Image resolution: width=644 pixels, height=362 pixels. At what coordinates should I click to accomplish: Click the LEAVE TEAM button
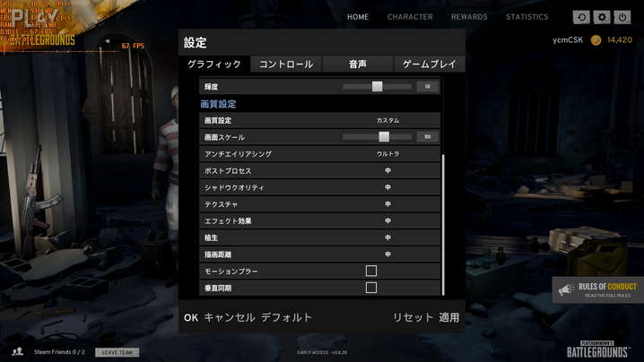click(x=117, y=352)
